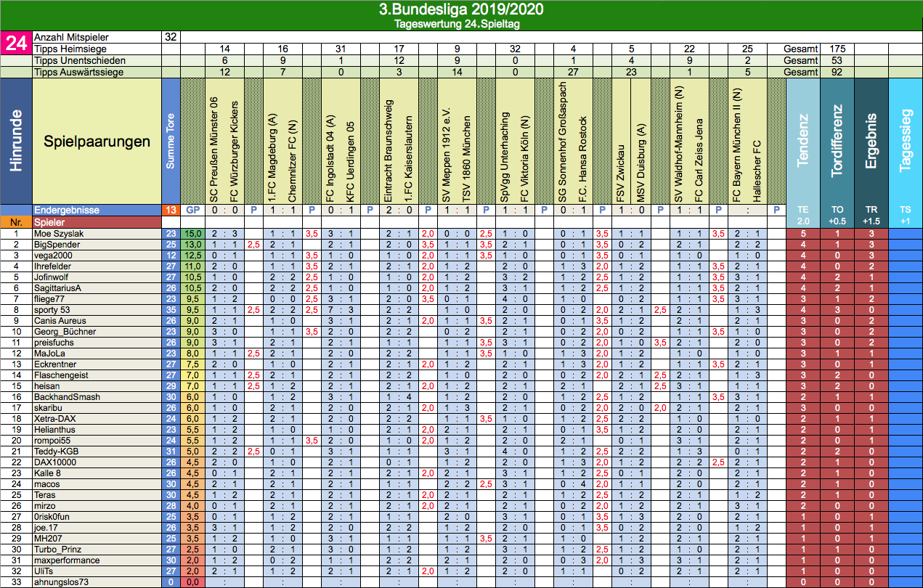923x588 pixels.
Task: Click the 15,0 points cell for Moe Szyslak
Action: pos(193,234)
